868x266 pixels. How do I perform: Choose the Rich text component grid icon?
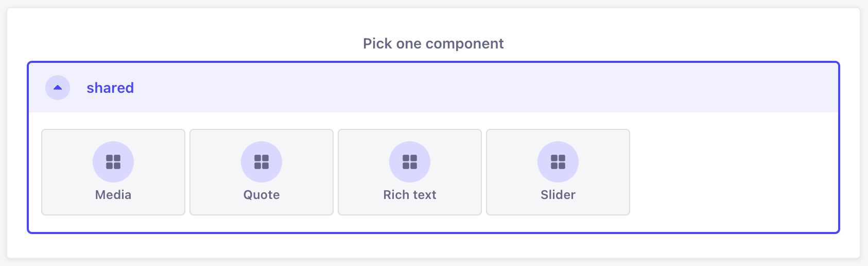(x=410, y=162)
